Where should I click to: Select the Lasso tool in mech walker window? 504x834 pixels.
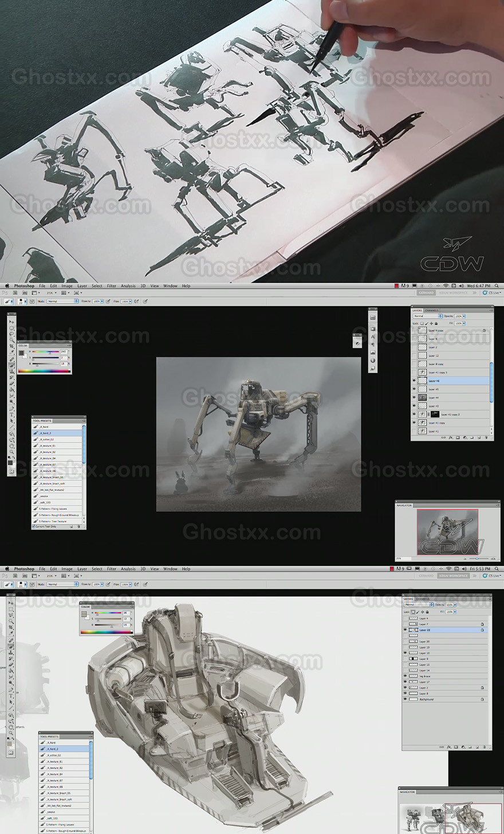click(11, 334)
